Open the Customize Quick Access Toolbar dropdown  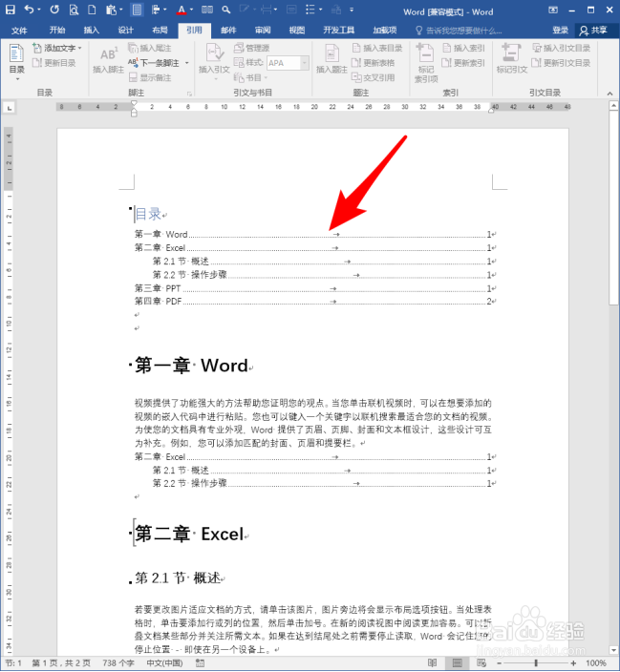point(352,10)
